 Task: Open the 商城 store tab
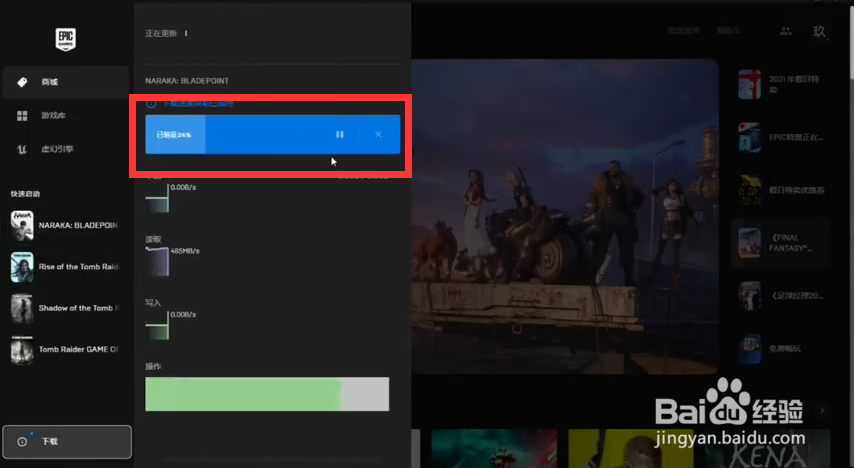coord(65,82)
